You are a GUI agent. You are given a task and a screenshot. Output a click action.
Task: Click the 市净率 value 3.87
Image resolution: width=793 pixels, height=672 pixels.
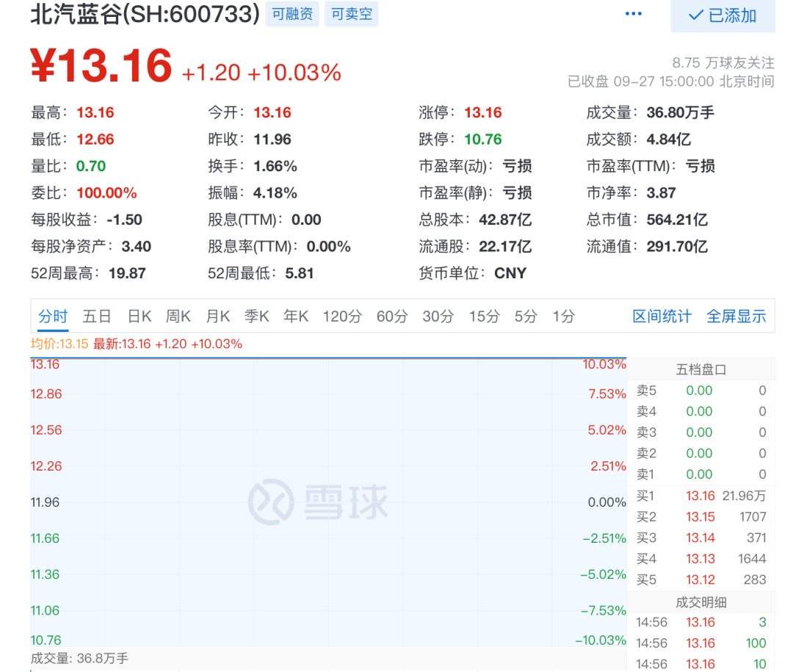pyautogui.click(x=661, y=193)
